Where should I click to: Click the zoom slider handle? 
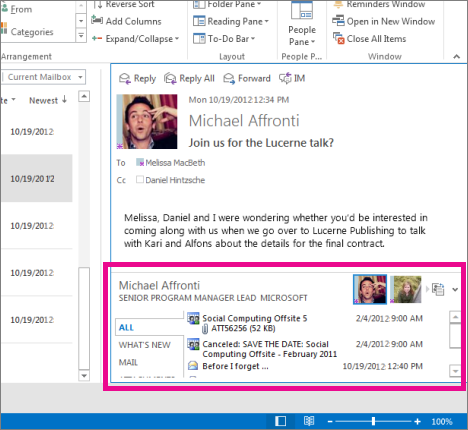373,422
